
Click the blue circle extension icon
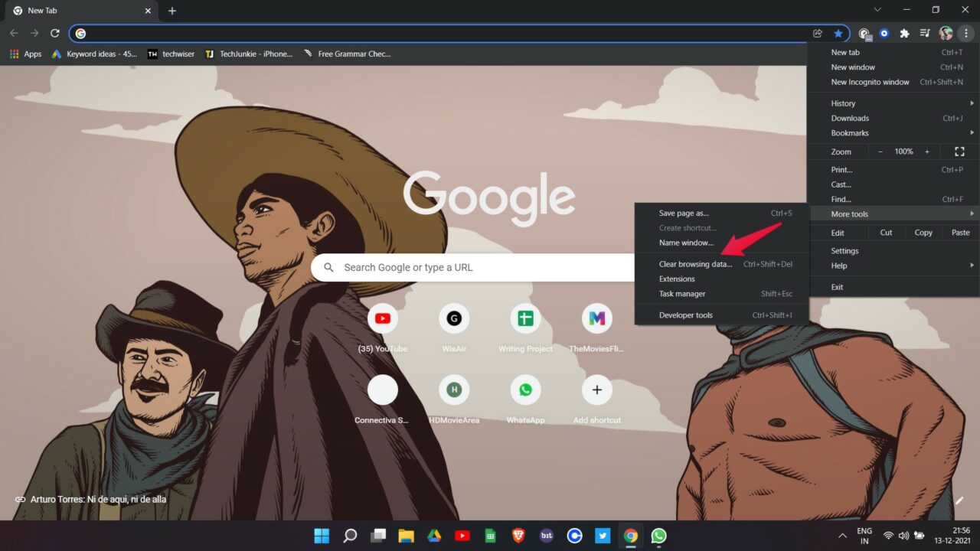click(x=884, y=34)
